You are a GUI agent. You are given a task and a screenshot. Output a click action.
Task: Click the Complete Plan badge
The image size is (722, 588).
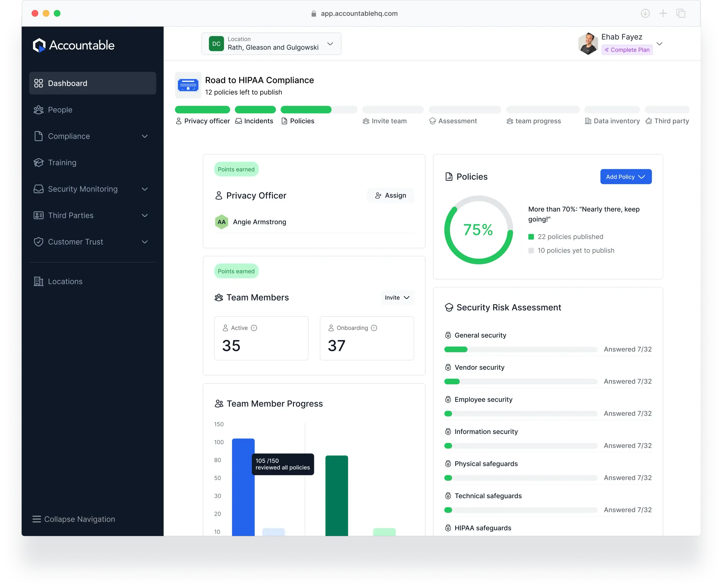pyautogui.click(x=627, y=49)
